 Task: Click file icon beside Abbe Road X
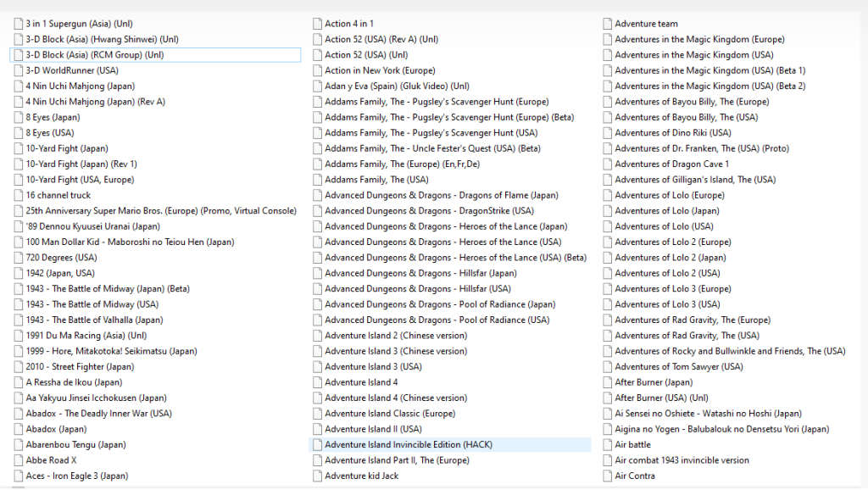(19, 460)
